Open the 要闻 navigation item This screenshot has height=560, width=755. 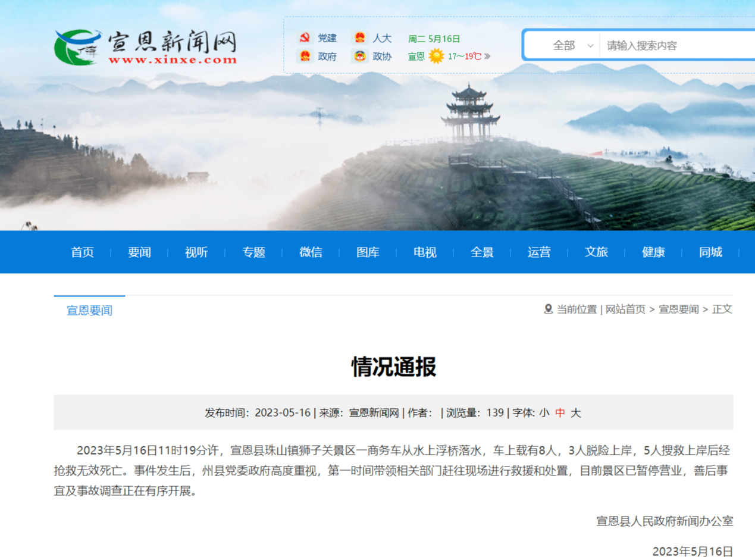pos(139,252)
